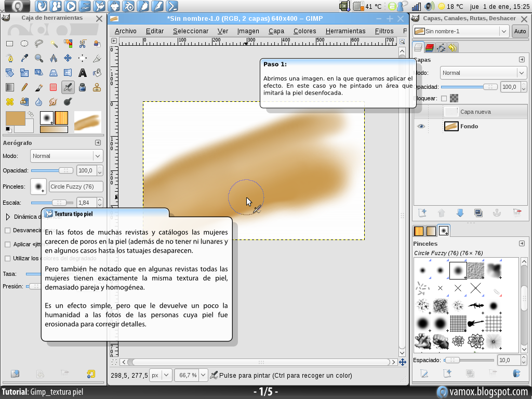Select the Zoom magnifier tool
Screen dimensions: 532x399
click(39, 58)
